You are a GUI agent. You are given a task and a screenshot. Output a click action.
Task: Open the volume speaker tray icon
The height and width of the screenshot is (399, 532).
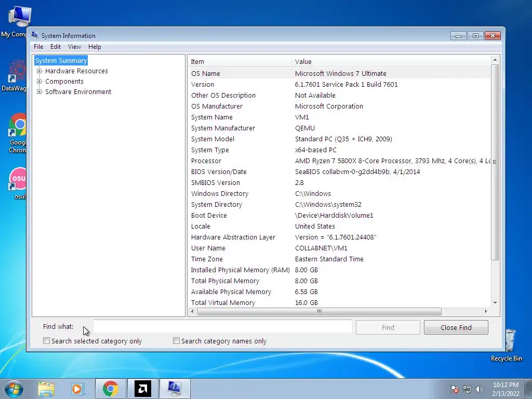[480, 389]
